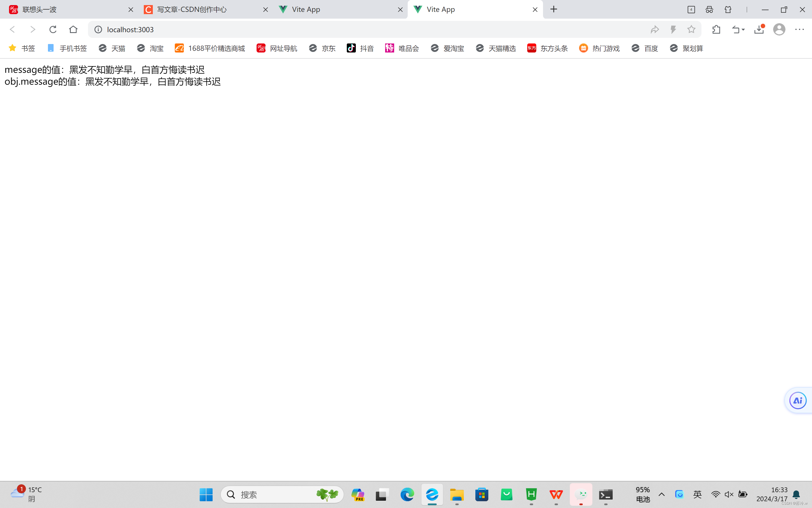The height and width of the screenshot is (508, 812).
Task: Open the 爱淘宝 bookmark
Action: pos(447,48)
